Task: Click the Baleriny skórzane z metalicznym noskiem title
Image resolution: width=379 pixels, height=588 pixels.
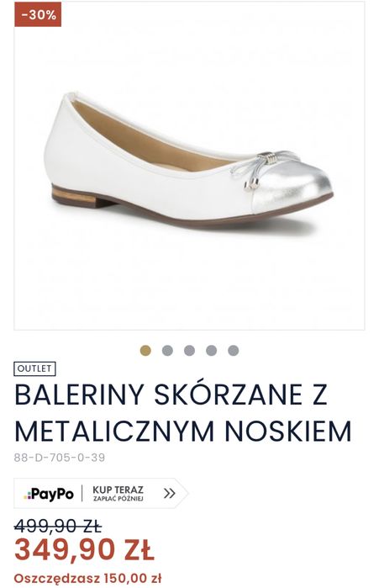Action: pyautogui.click(x=182, y=412)
